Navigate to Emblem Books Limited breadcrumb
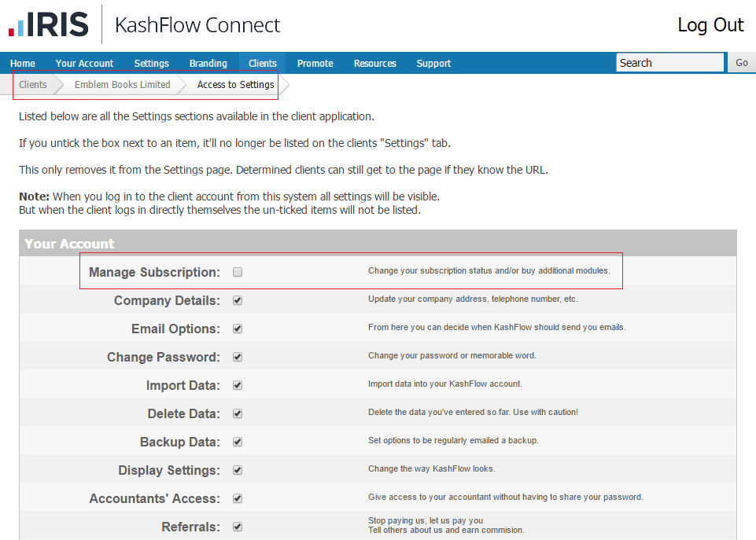The image size is (756, 540). (x=122, y=85)
